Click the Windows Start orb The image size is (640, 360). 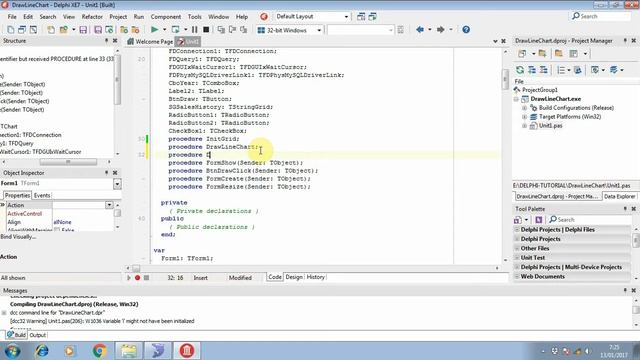[x=12, y=351]
